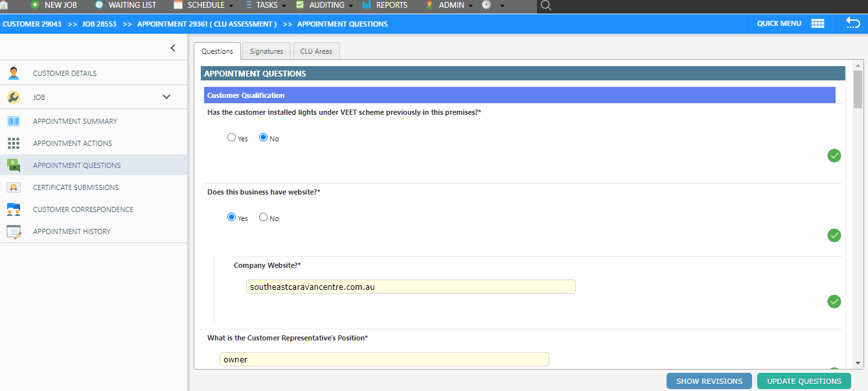Click the Customer Details person icon
This screenshot has width=868, height=391.
pyautogui.click(x=14, y=73)
